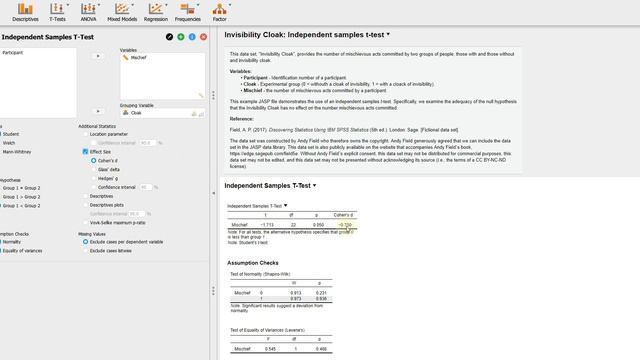
Task: Click the Test of Normality (Shapiro-Wilk) title
Action: [260, 274]
